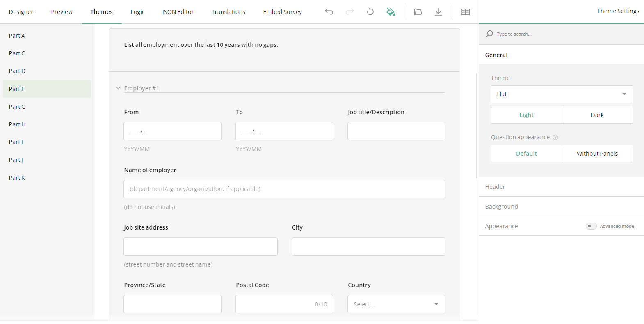Click the paint bucket theme icon
644x324 pixels.
[391, 12]
